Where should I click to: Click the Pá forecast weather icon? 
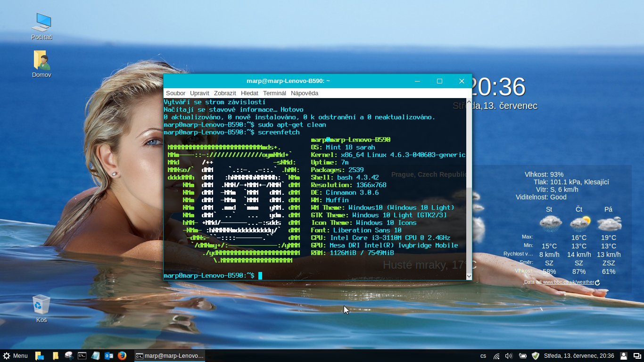pyautogui.click(x=609, y=223)
